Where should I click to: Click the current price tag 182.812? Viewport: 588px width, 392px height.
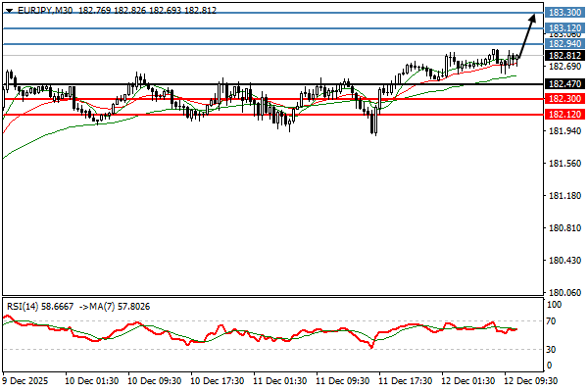563,55
